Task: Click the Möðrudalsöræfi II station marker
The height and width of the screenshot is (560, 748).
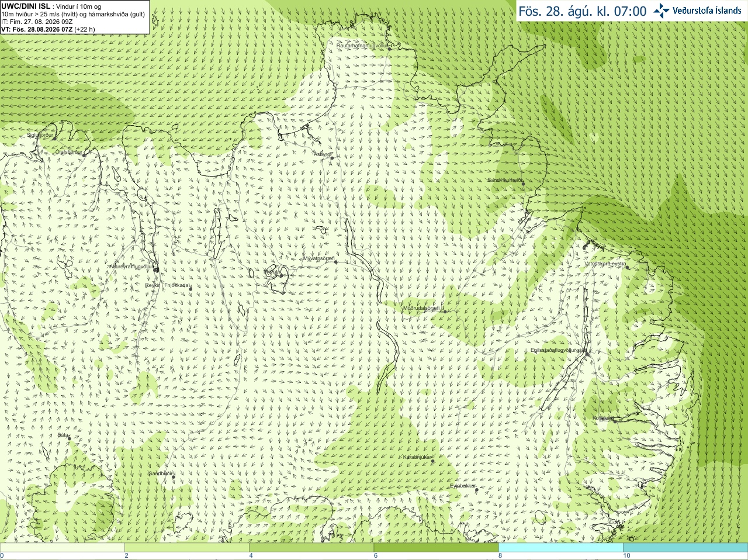Action: point(445,312)
